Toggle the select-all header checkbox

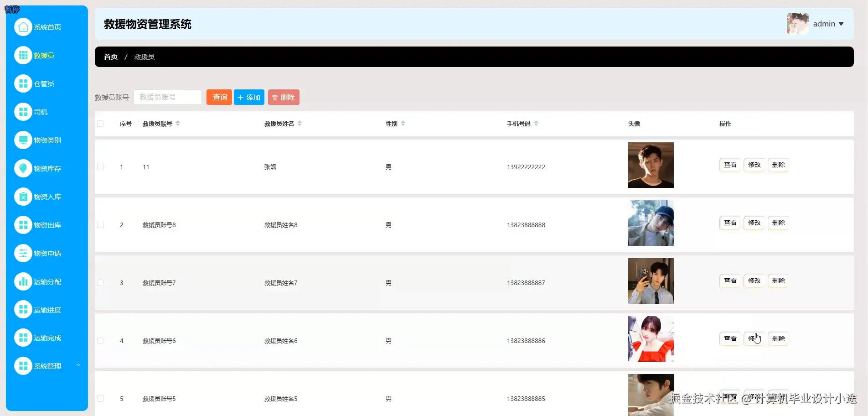100,124
